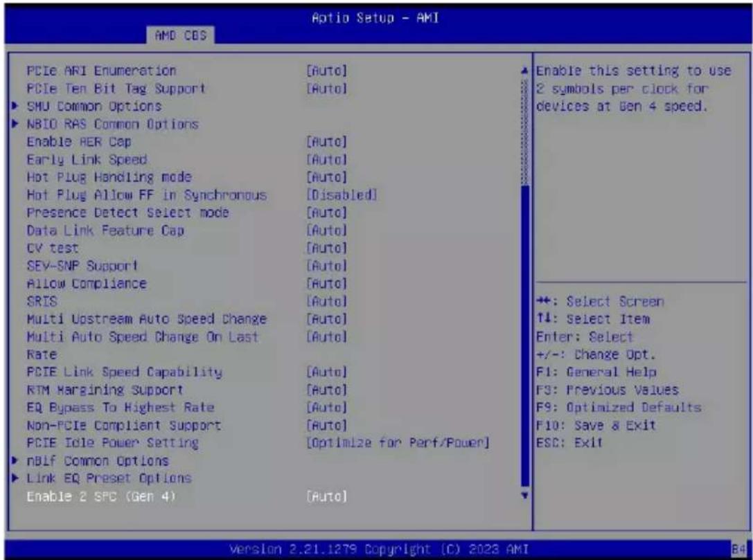Toggle Allow Compliance Auto value
The image size is (753, 560).
pyautogui.click(x=326, y=284)
